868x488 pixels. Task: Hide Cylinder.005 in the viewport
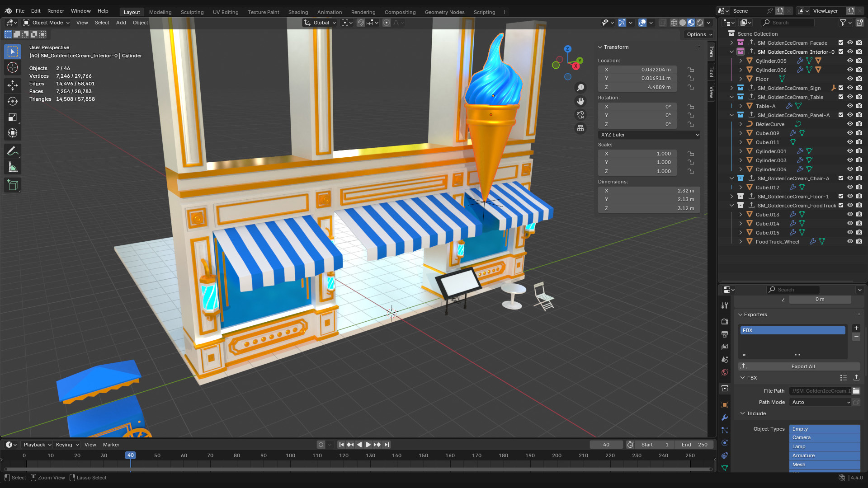[x=850, y=61]
